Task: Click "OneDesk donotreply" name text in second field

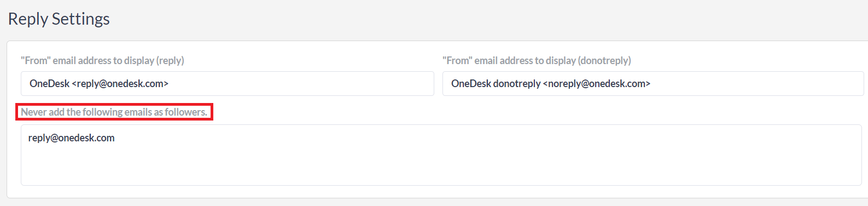Action: (x=496, y=84)
